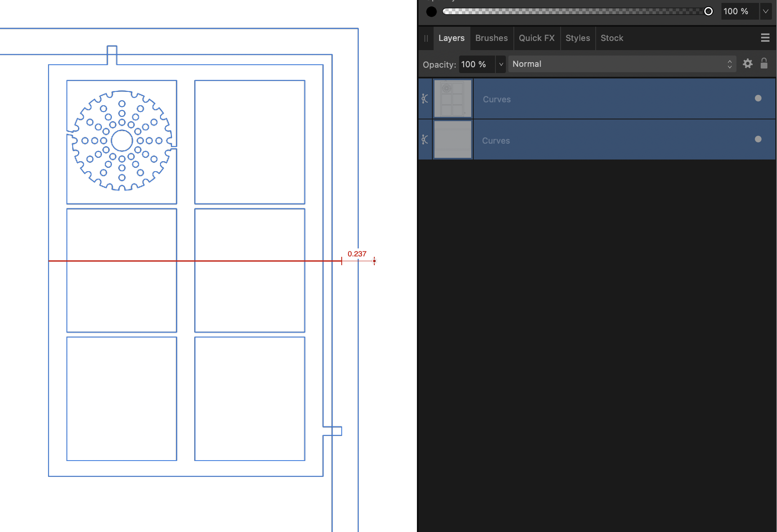Open the Quick FX tab

pos(537,38)
